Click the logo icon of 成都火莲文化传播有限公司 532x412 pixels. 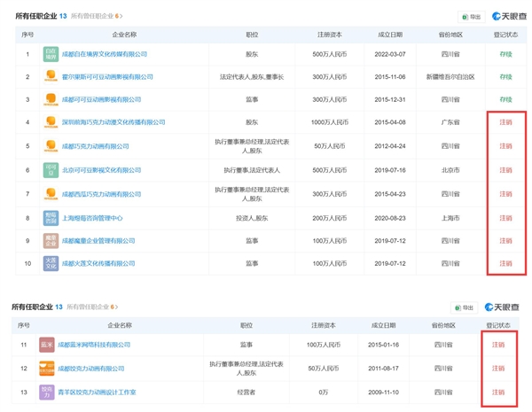tap(51, 263)
